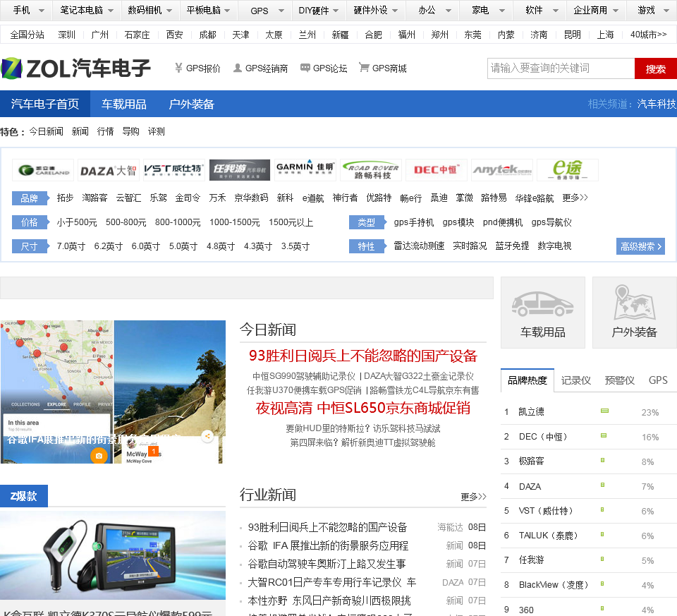This screenshot has height=616, width=677.
Task: Open link 第四屏来临？解析新奥迪TT虚拟驾驶舱
Action: pos(362,443)
